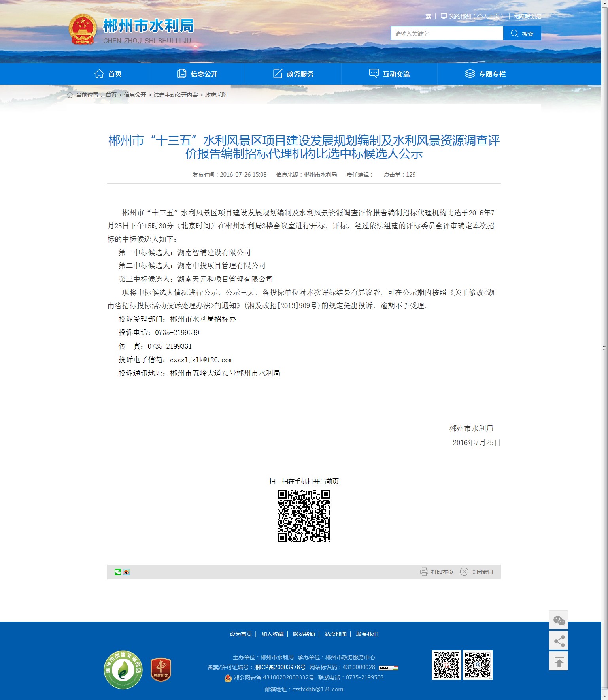Click breadcrumb link 信息公开
Viewport: 608px width, 700px height.
135,95
